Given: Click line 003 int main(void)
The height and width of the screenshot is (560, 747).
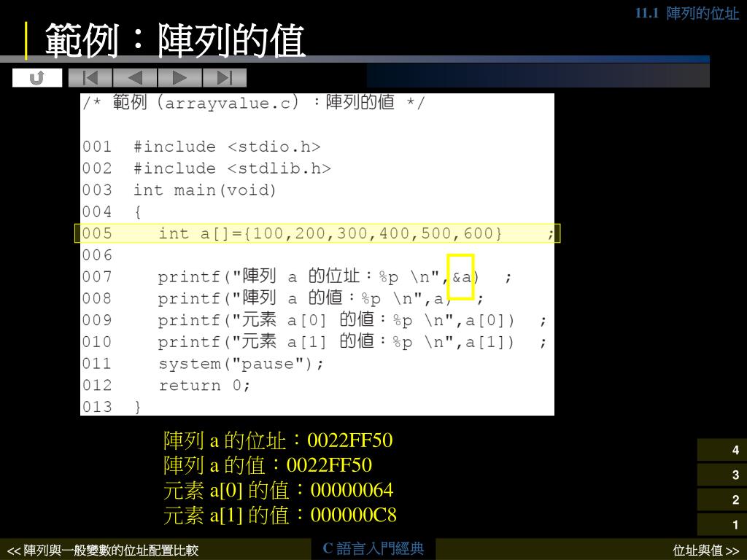Looking at the screenshot, I should click(179, 190).
